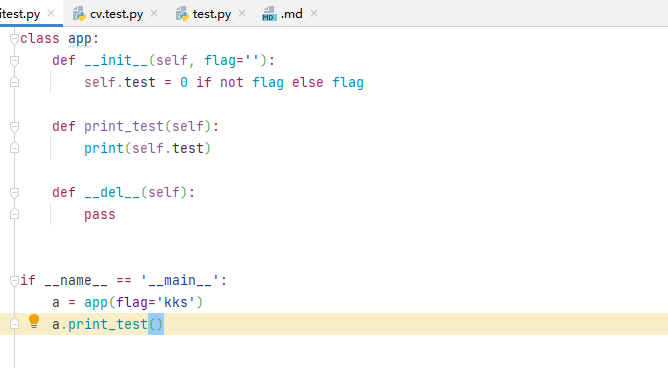This screenshot has width=668, height=368.
Task: Switch to the cv.test.py tab
Action: 116,14
